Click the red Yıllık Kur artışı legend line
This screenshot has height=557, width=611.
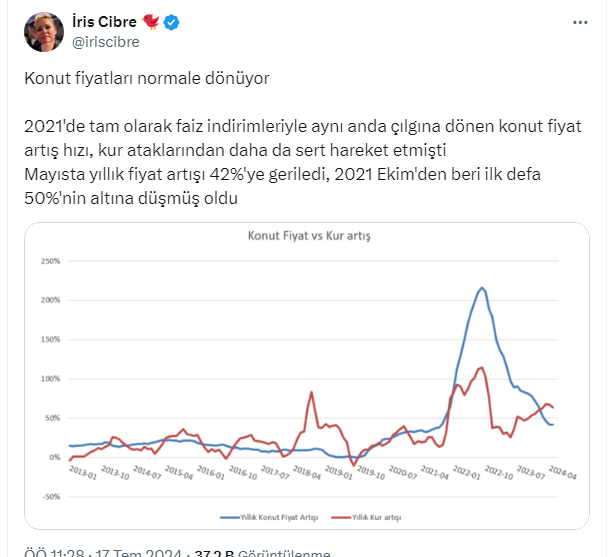(339, 517)
